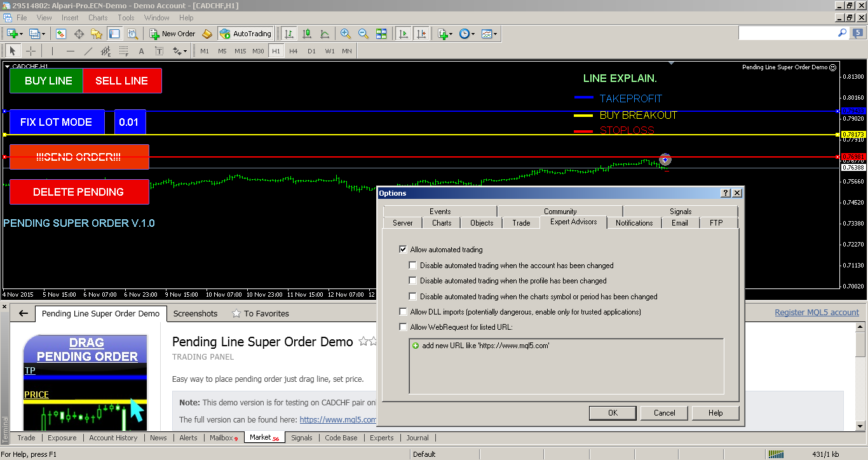Select the draw trendline tool

point(88,51)
